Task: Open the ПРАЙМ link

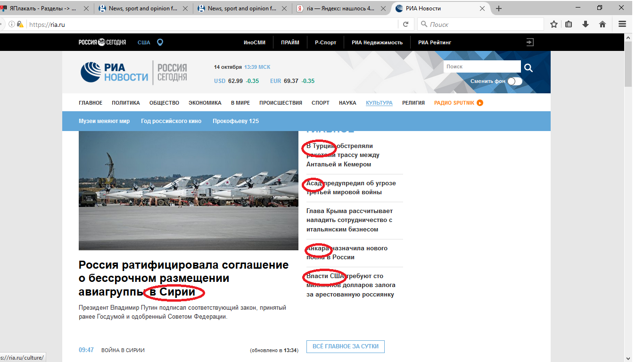Action: point(290,42)
